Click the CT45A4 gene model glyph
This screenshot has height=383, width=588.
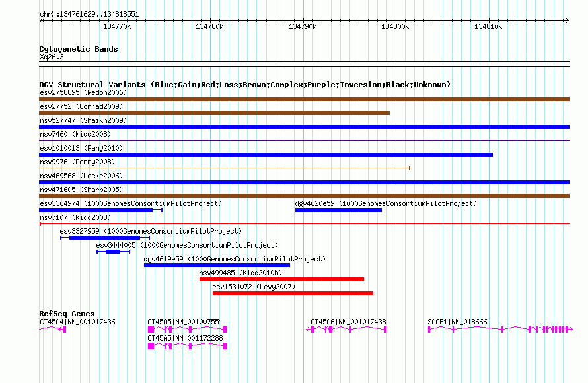52,330
